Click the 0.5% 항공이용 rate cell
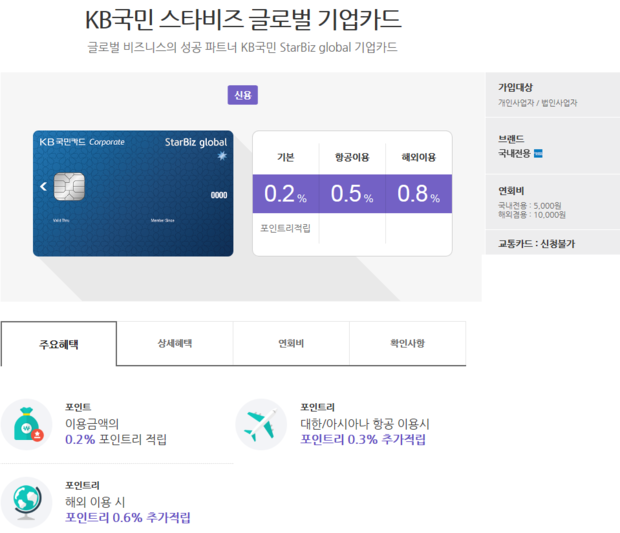 [x=352, y=194]
